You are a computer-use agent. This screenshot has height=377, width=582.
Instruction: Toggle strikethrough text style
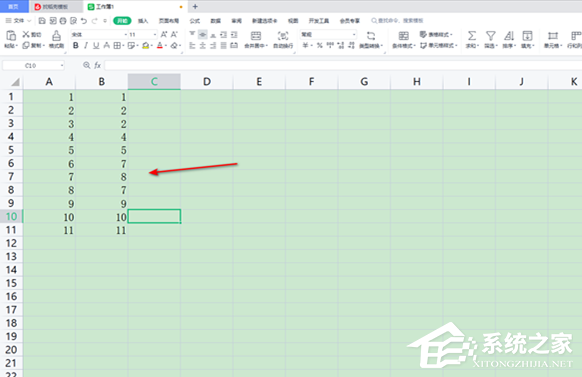pyautogui.click(x=107, y=45)
